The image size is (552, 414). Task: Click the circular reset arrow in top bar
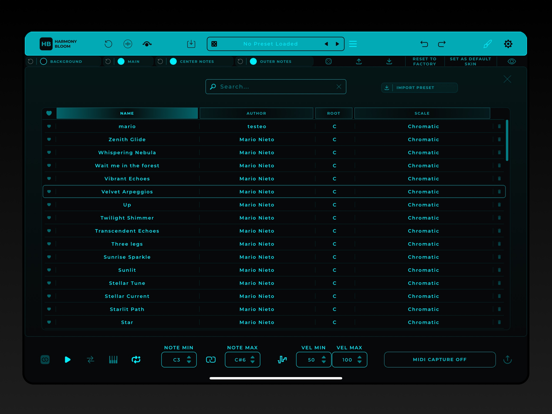[x=108, y=44]
